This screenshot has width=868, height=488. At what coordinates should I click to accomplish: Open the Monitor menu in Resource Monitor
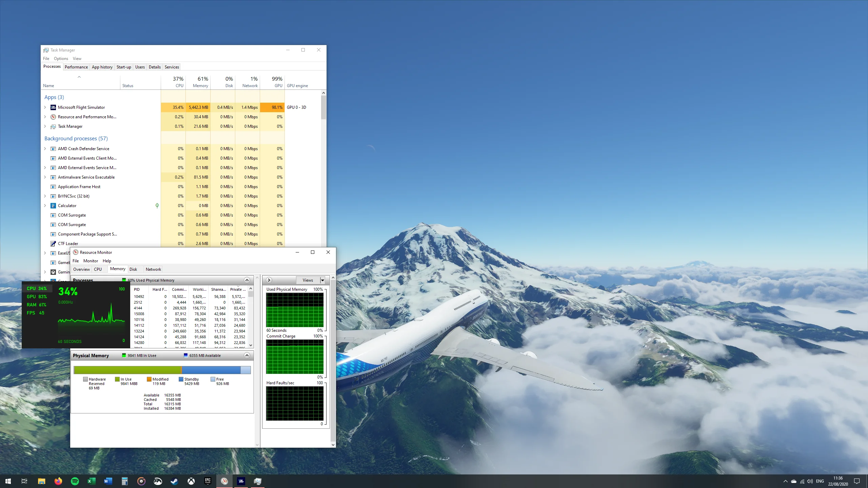pos(91,261)
